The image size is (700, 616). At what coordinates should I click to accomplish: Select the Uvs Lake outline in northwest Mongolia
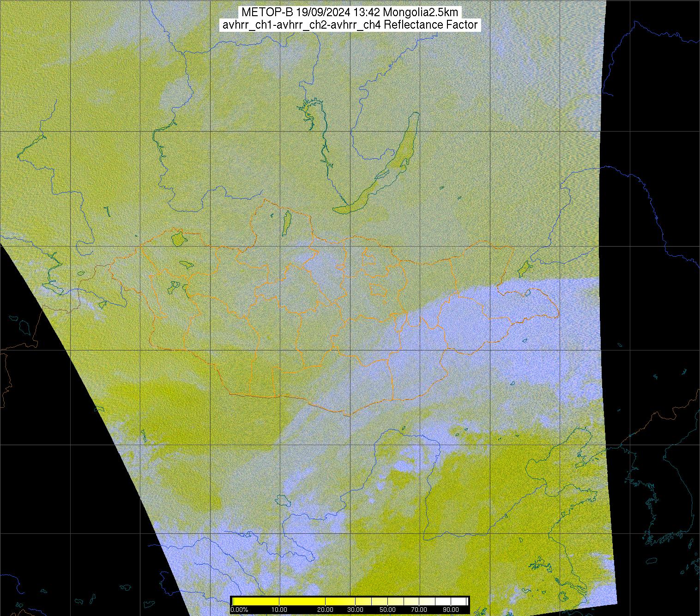pyautogui.click(x=177, y=239)
